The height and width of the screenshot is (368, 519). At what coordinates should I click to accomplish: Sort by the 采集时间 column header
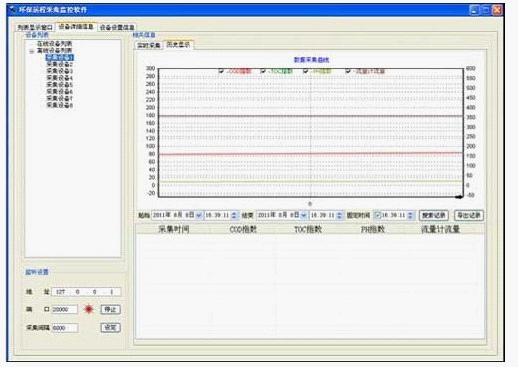[x=173, y=229]
